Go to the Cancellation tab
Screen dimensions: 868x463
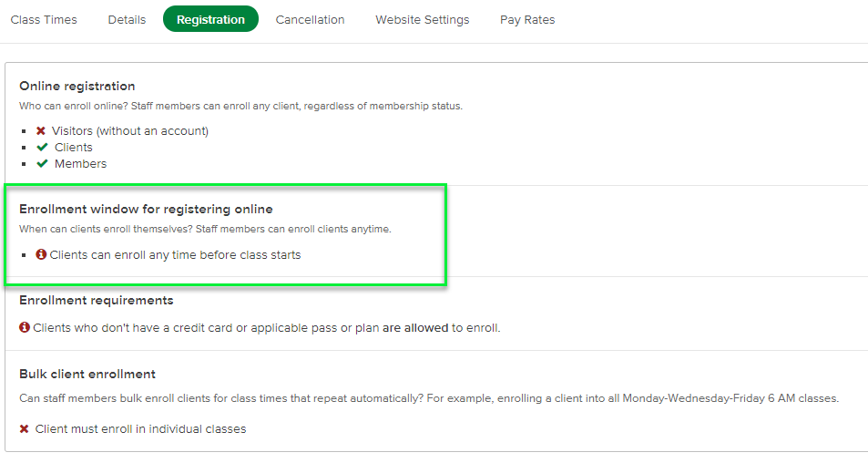click(x=310, y=19)
